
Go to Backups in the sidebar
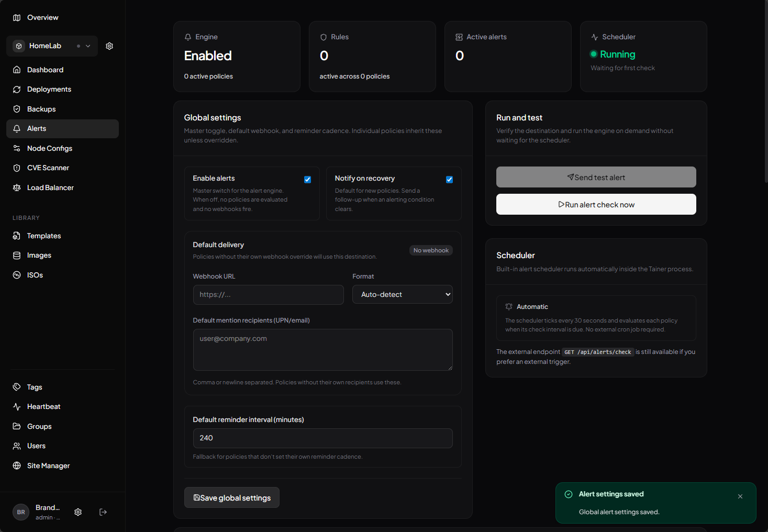[41, 109]
